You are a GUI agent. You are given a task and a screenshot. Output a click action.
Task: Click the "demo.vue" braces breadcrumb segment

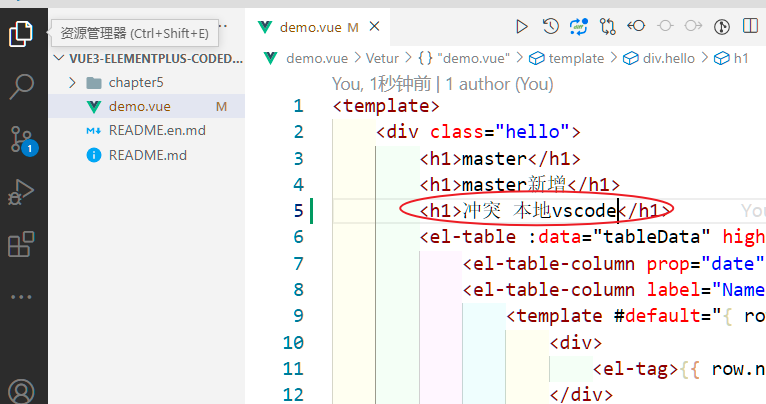pyautogui.click(x=463, y=59)
